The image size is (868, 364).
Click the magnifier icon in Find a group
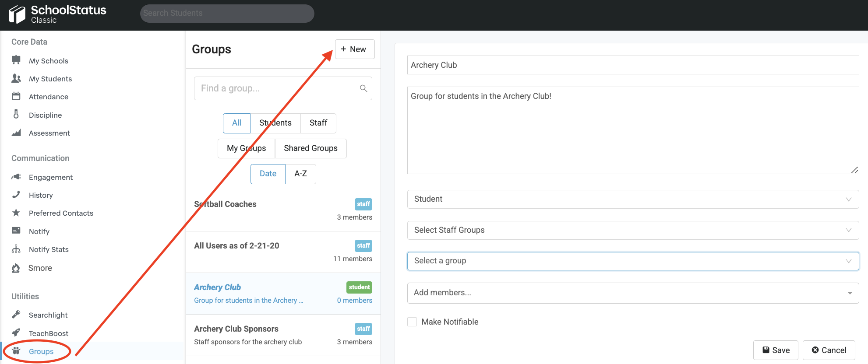coord(363,88)
